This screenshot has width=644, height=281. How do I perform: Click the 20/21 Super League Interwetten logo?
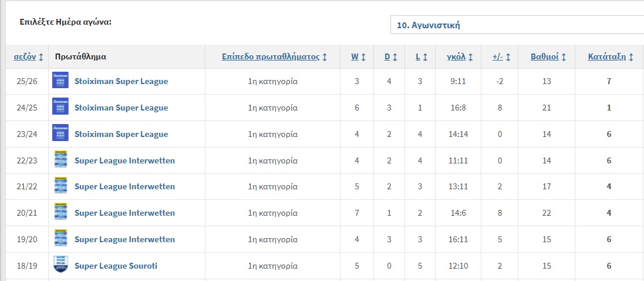coord(60,213)
